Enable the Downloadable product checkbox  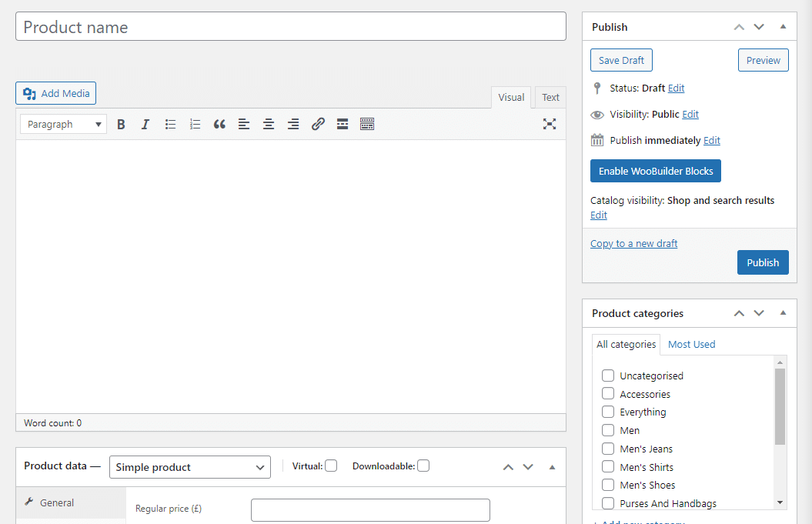[423, 466]
